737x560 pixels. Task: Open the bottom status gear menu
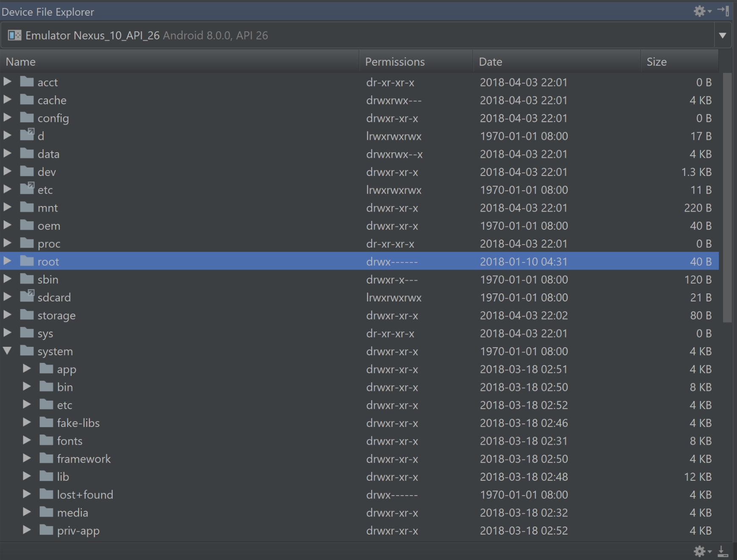click(x=702, y=551)
